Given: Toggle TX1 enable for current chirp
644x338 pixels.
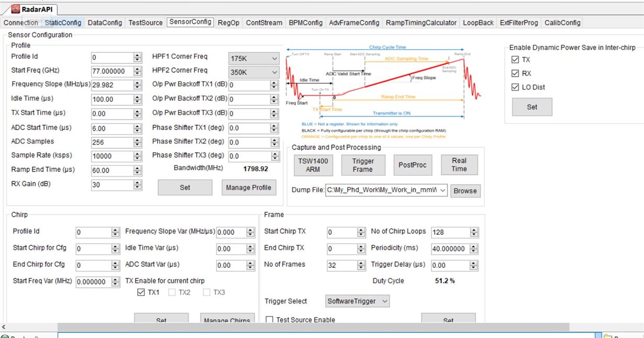Looking at the screenshot, I should (140, 292).
